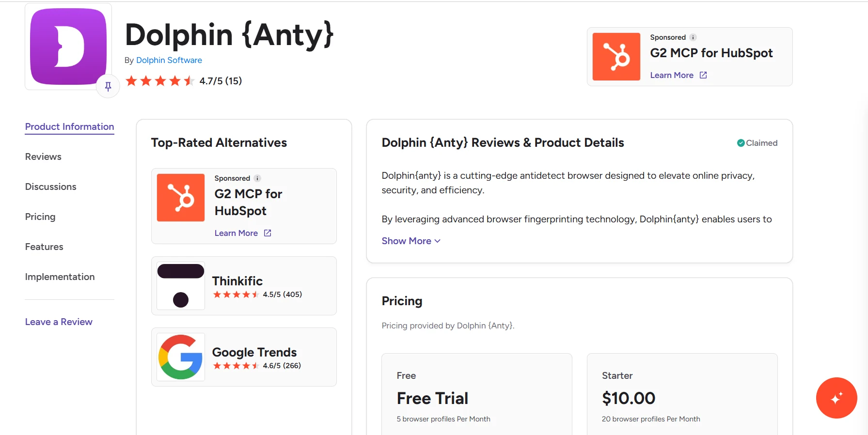The image size is (868, 435).
Task: Click the Leave a Review link
Action: coord(59,322)
